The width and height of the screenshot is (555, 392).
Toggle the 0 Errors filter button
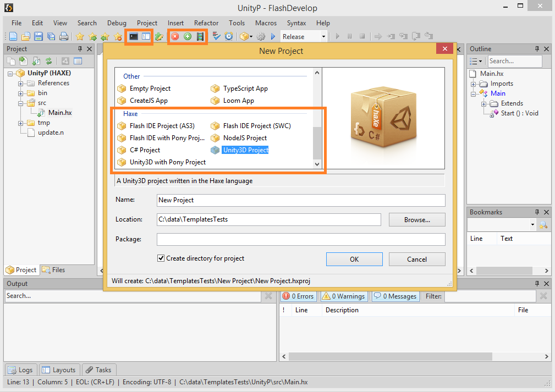pyautogui.click(x=298, y=296)
